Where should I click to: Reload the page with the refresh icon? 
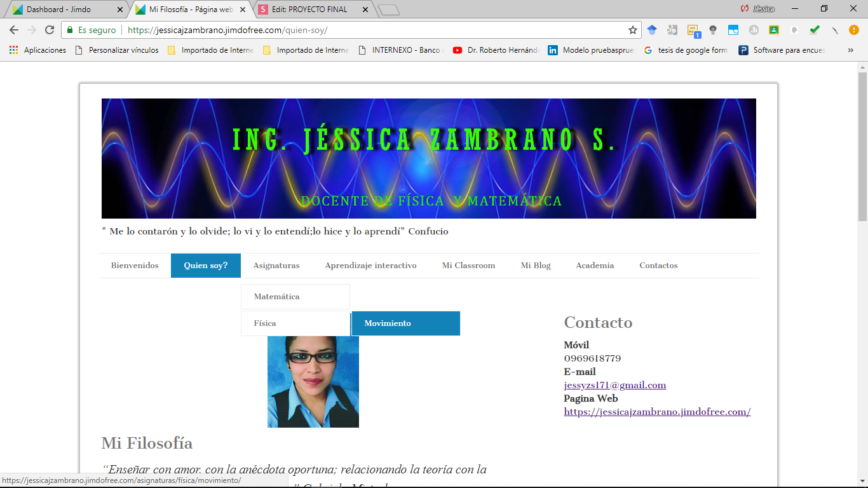pos(50,30)
